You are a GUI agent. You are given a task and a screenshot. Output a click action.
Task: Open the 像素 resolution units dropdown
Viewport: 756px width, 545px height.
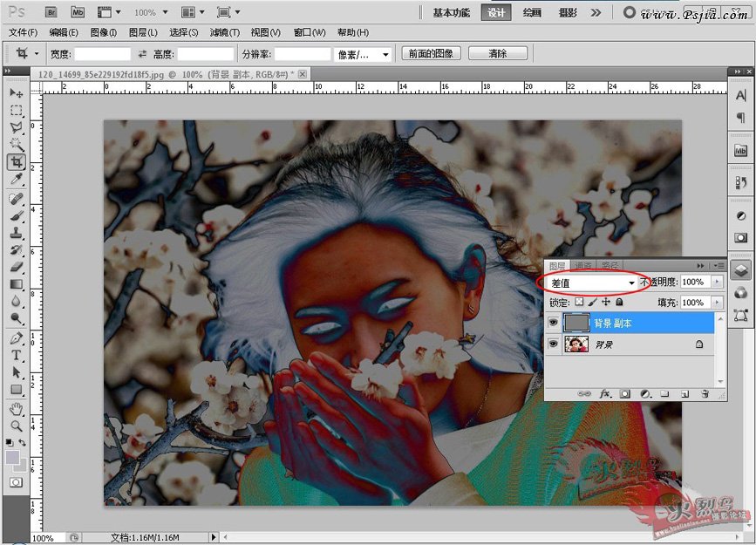coord(364,54)
